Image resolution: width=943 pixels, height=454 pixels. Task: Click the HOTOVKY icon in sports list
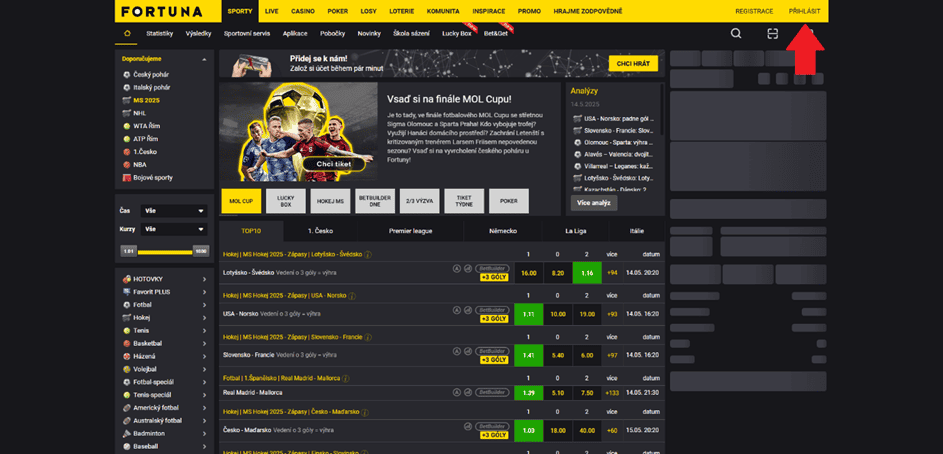pos(126,279)
